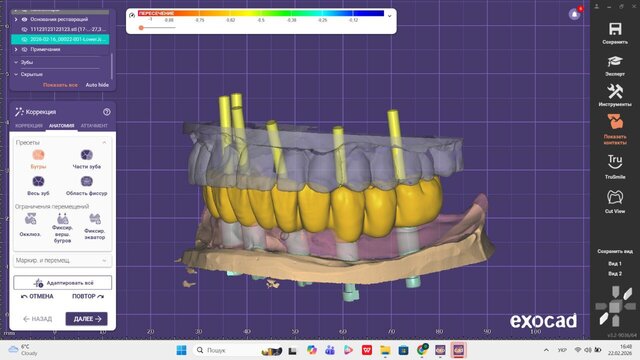
Task: Launch the TruSmile rendering
Action: pos(615,167)
